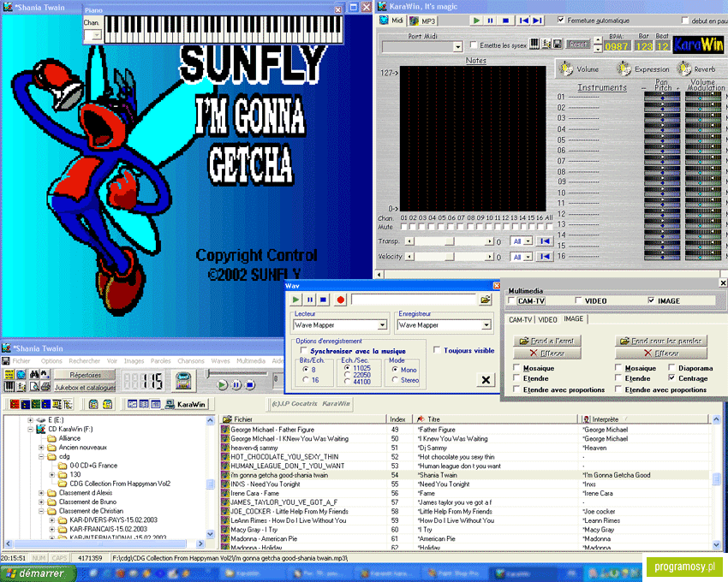
Task: Expand the Ancien nouveaux folder
Action: point(41,448)
